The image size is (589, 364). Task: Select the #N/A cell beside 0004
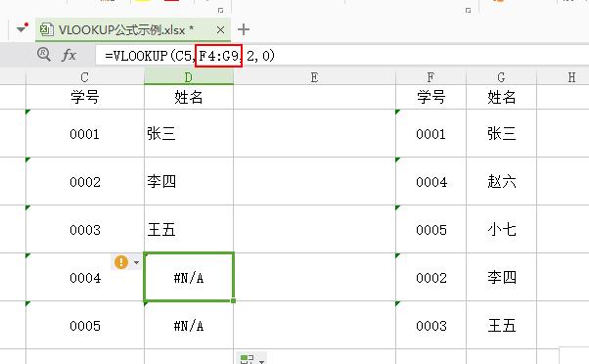(x=189, y=277)
